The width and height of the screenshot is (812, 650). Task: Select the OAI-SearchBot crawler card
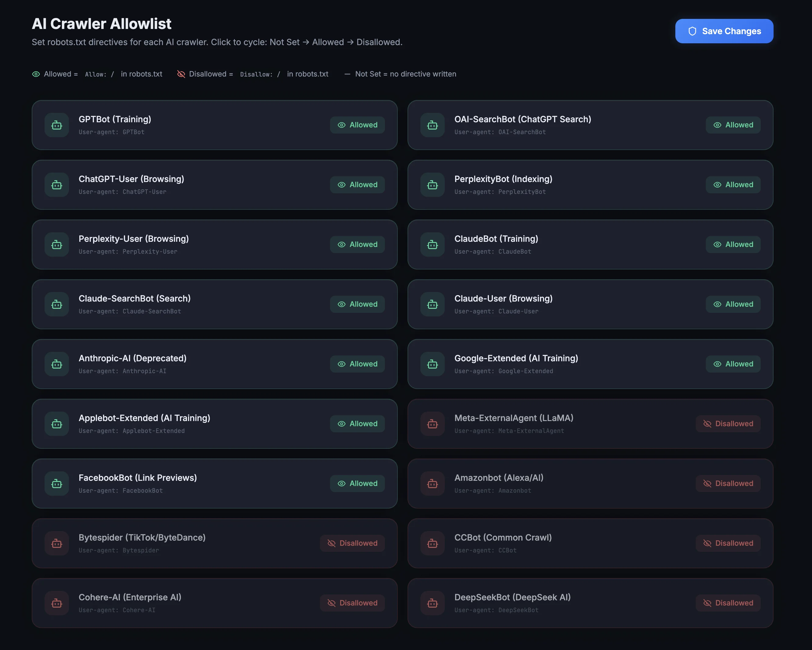pos(590,125)
